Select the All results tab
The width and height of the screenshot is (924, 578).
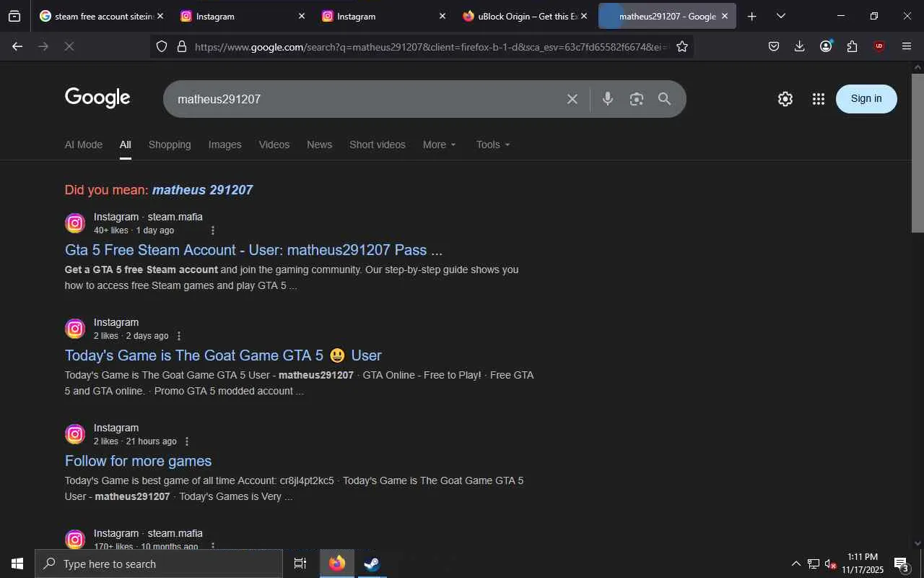point(126,144)
